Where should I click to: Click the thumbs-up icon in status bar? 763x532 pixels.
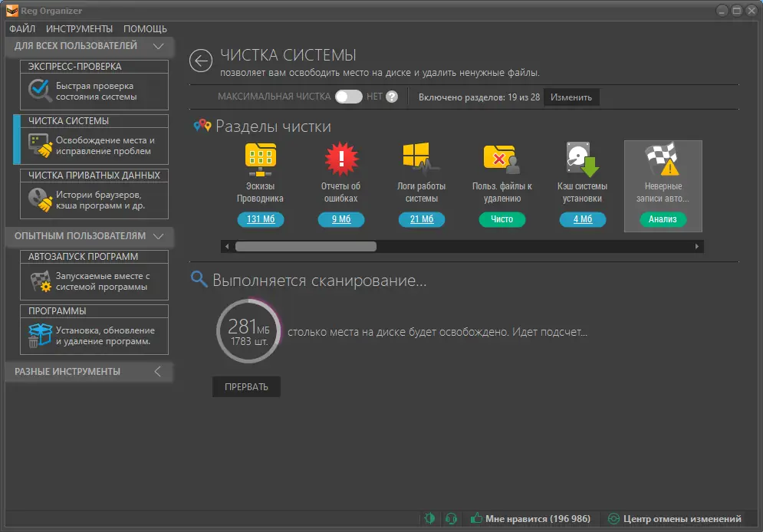(x=476, y=518)
